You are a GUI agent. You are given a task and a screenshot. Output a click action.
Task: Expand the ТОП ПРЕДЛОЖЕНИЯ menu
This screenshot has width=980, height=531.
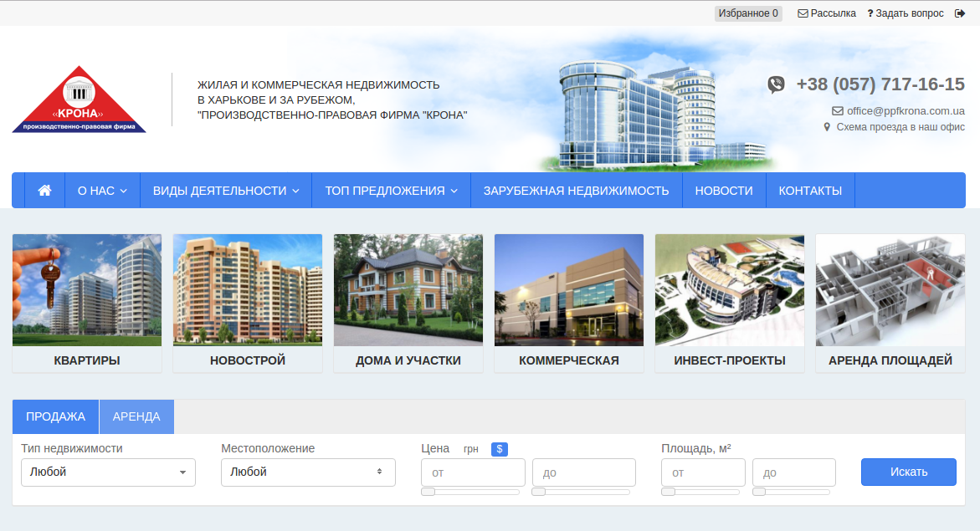tap(392, 191)
